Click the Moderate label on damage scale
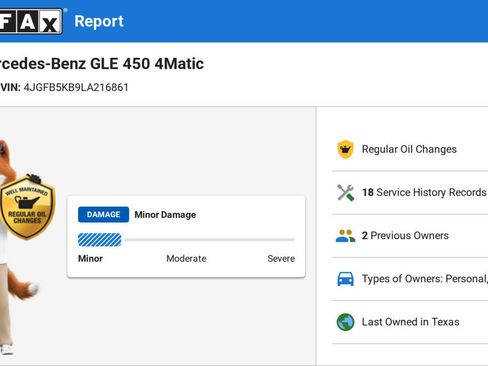 (x=186, y=259)
